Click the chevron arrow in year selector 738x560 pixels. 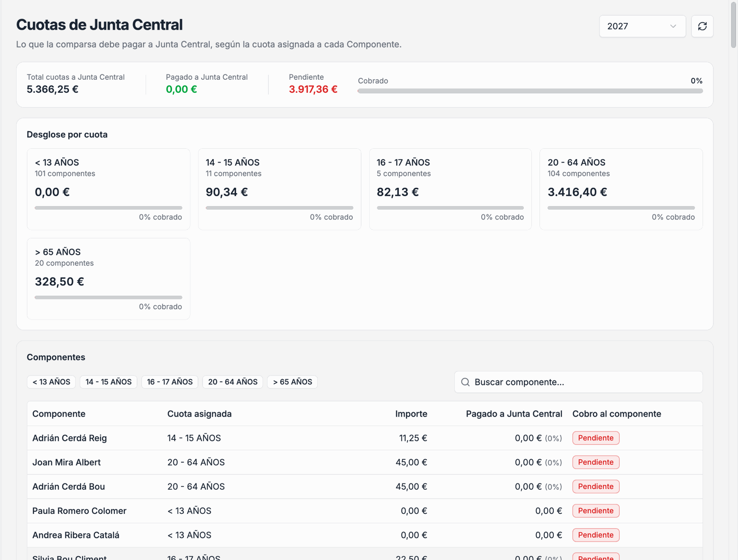[x=673, y=26]
